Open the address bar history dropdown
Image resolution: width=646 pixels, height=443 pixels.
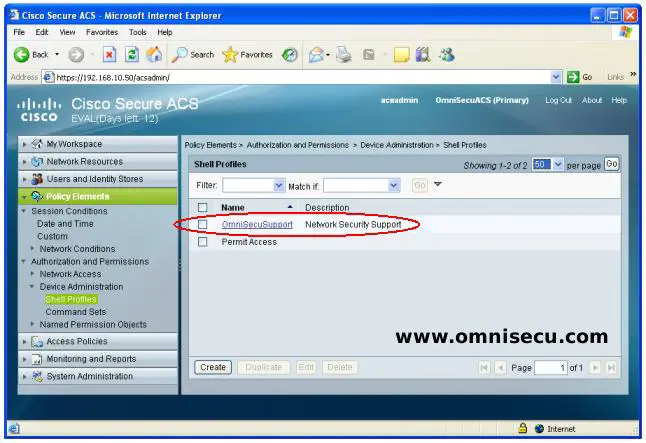(556, 77)
